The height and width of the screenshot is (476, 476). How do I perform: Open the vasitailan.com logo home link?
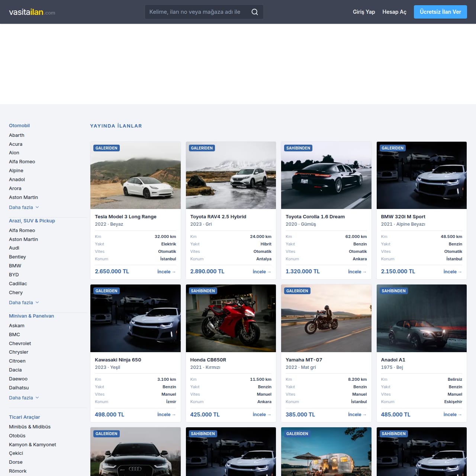(x=32, y=12)
